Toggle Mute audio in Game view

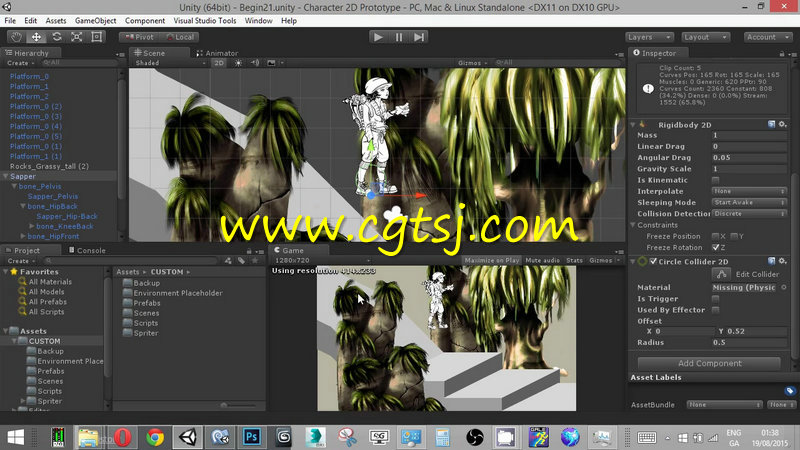(542, 260)
